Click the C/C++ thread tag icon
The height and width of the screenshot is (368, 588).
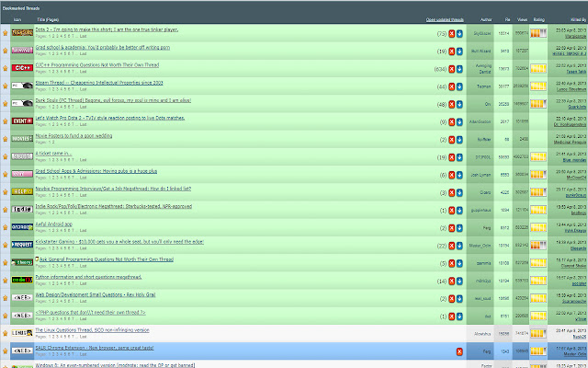point(21,67)
